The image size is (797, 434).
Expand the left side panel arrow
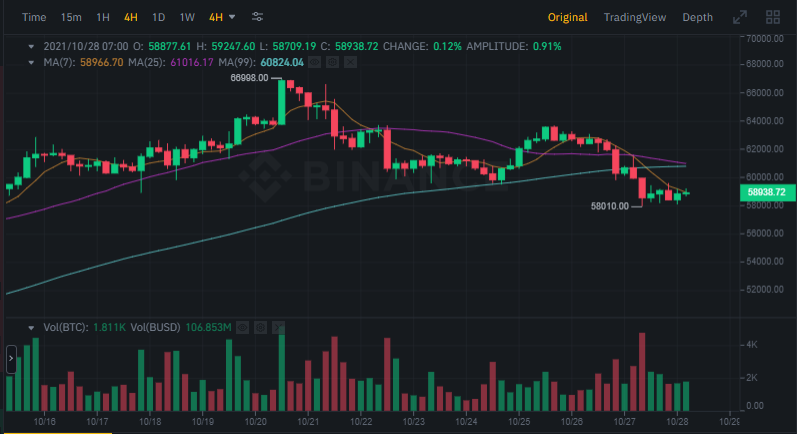pyautogui.click(x=10, y=357)
